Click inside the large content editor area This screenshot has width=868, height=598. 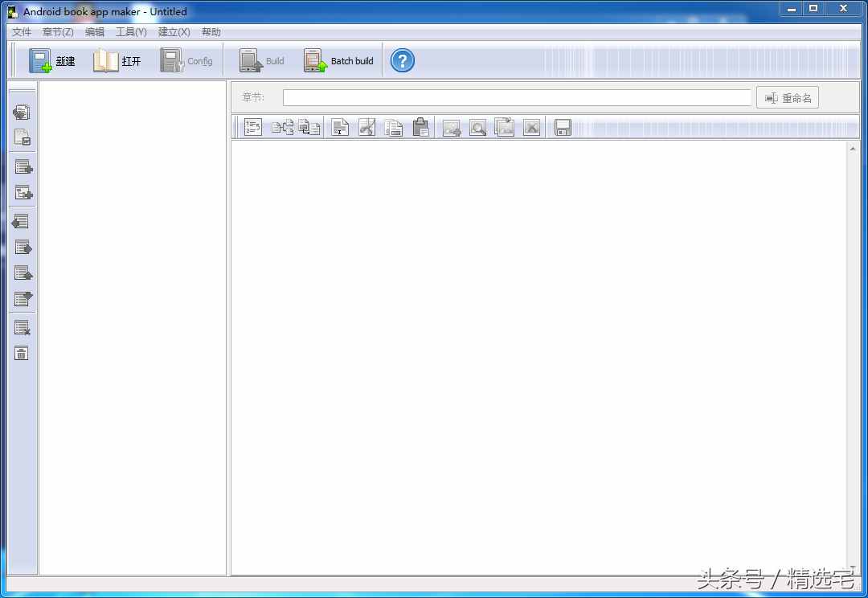pyautogui.click(x=538, y=354)
